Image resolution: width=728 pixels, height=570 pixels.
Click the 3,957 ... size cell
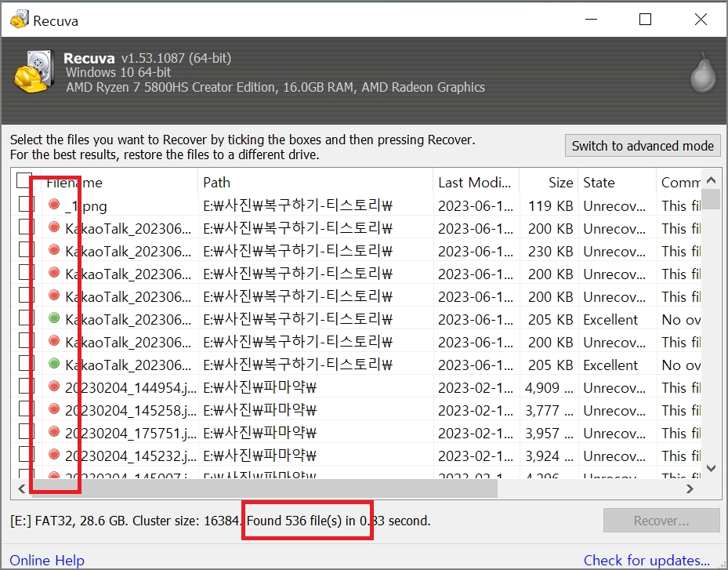pos(549,434)
